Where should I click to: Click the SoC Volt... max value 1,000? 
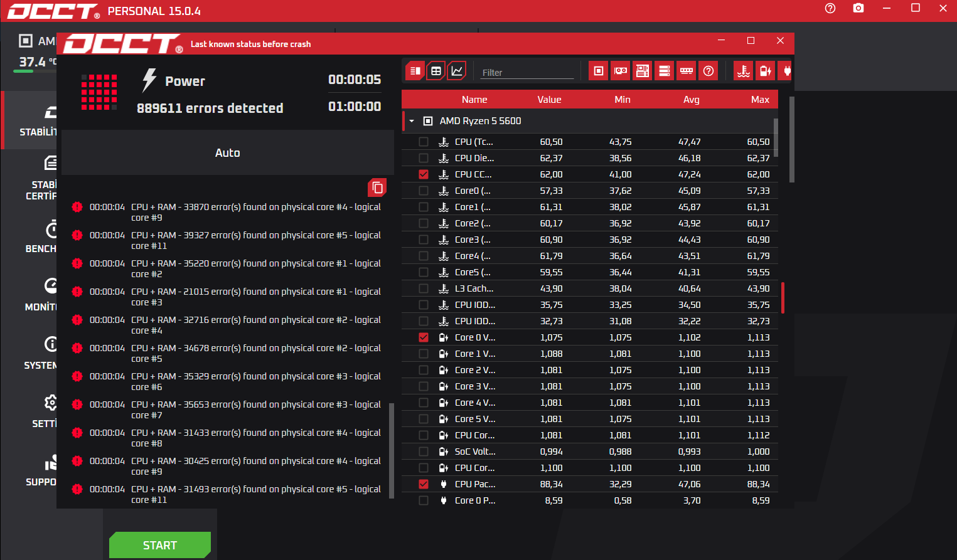(758, 452)
